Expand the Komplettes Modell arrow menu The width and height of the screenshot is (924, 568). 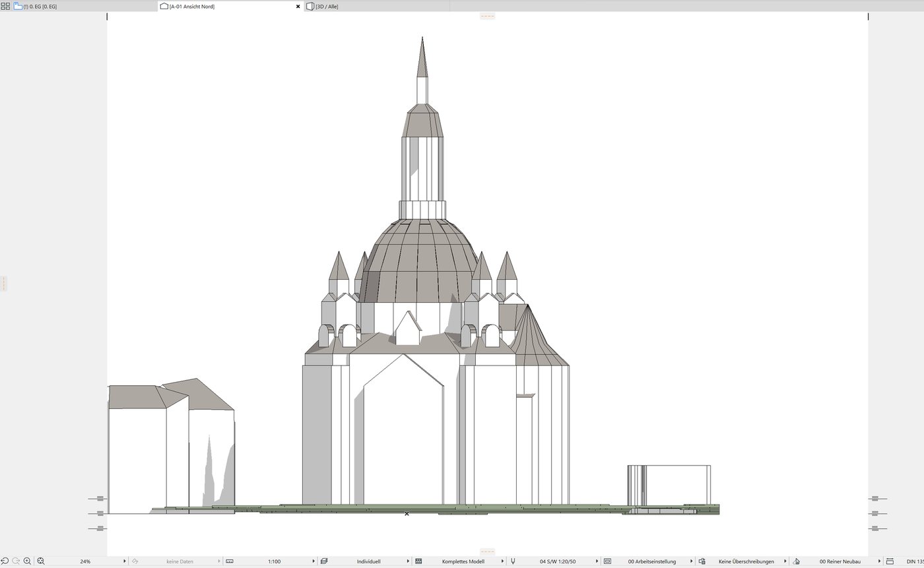coord(503,561)
